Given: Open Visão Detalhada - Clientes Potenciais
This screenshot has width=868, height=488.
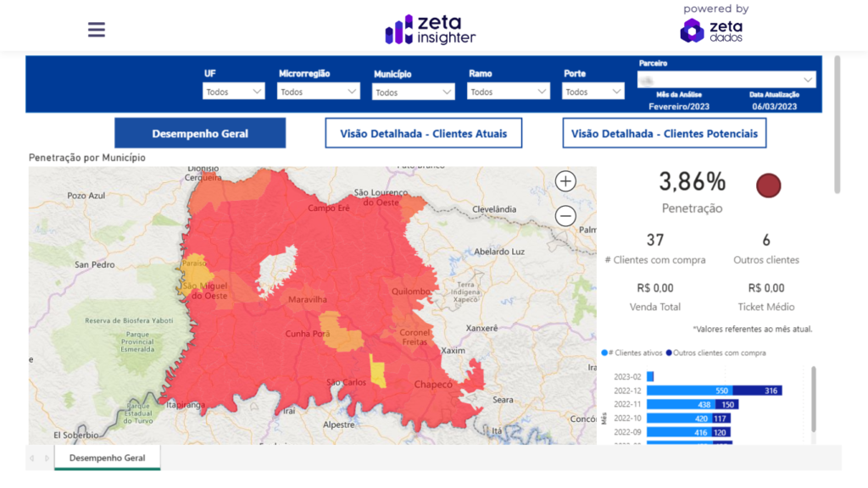Looking at the screenshot, I should [664, 133].
